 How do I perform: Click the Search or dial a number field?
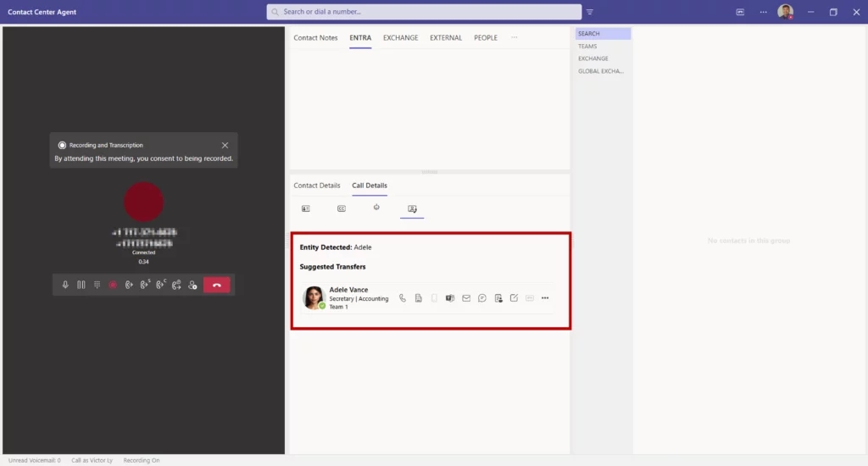pyautogui.click(x=424, y=12)
